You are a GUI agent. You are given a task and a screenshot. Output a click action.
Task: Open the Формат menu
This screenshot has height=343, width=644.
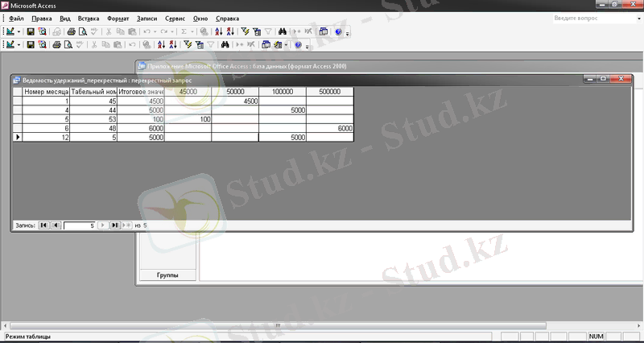(118, 19)
